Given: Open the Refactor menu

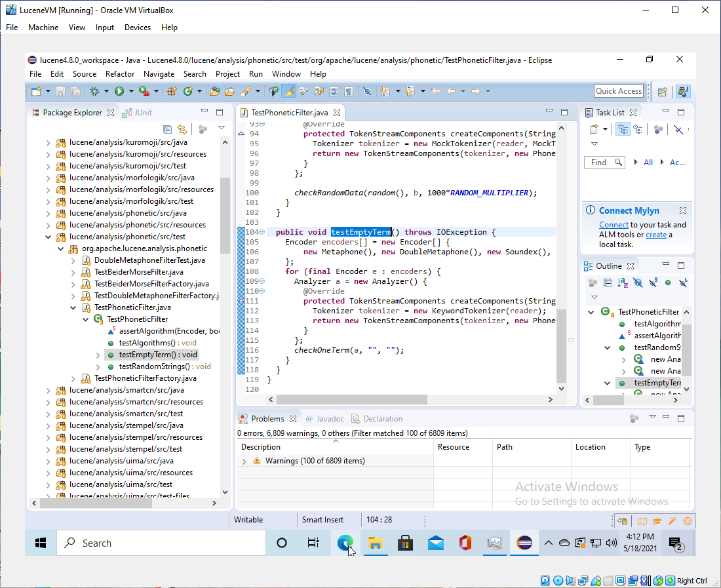Looking at the screenshot, I should 120,74.
